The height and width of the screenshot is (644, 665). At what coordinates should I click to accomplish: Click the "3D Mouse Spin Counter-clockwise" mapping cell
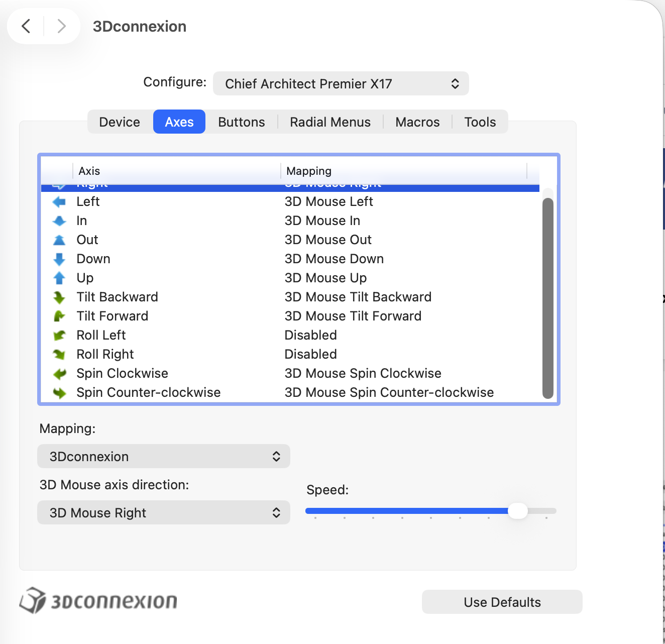pos(389,393)
